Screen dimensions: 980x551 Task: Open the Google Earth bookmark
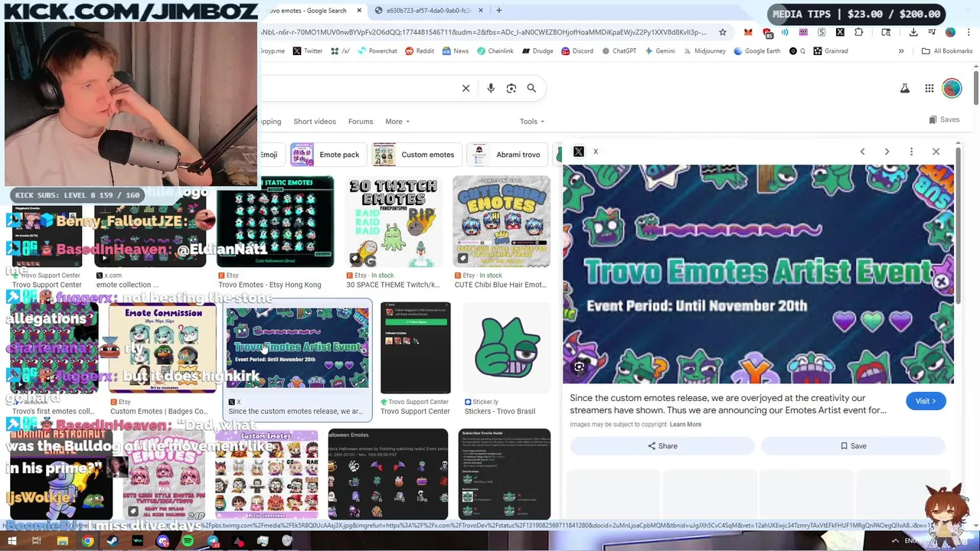click(x=757, y=51)
